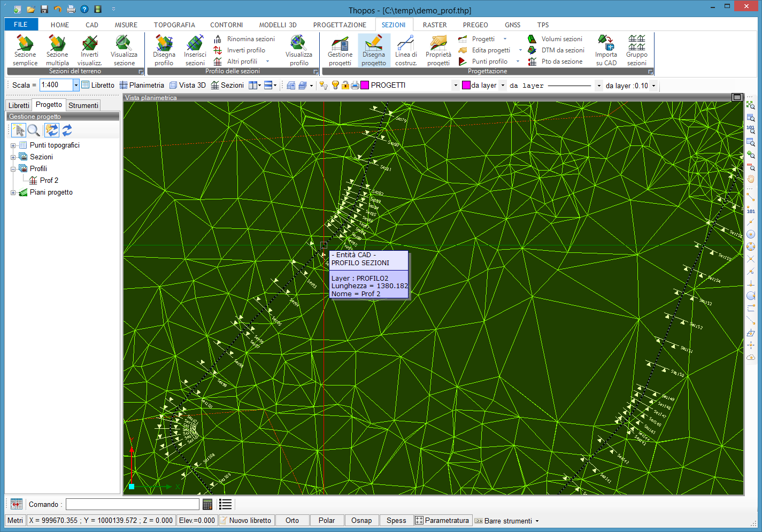Open the da layer :0.10 lineweight dropdown
762x532 pixels.
[x=653, y=86]
